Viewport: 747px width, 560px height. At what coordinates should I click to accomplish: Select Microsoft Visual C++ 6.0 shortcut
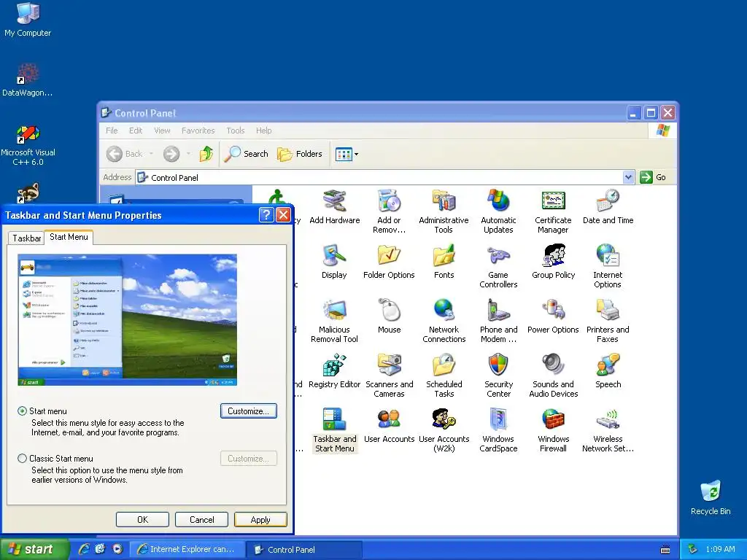click(x=28, y=145)
